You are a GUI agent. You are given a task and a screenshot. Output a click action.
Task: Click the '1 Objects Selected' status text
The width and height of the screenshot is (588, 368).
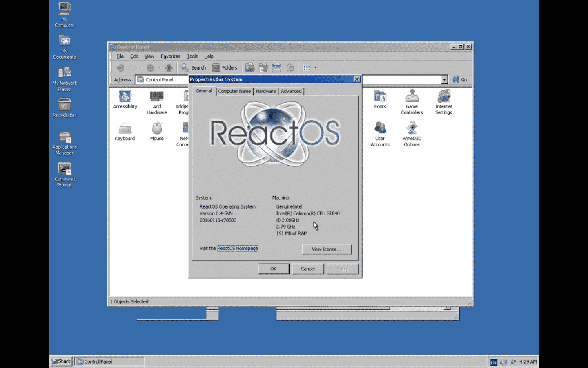(129, 302)
